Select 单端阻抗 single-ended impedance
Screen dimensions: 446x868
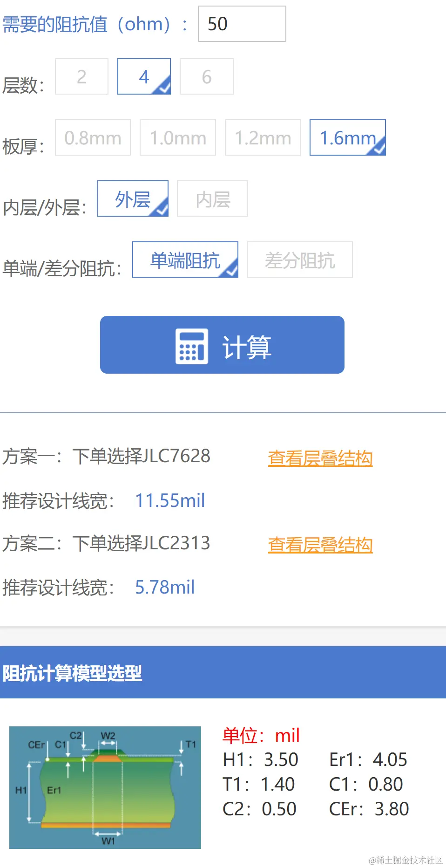tap(185, 260)
